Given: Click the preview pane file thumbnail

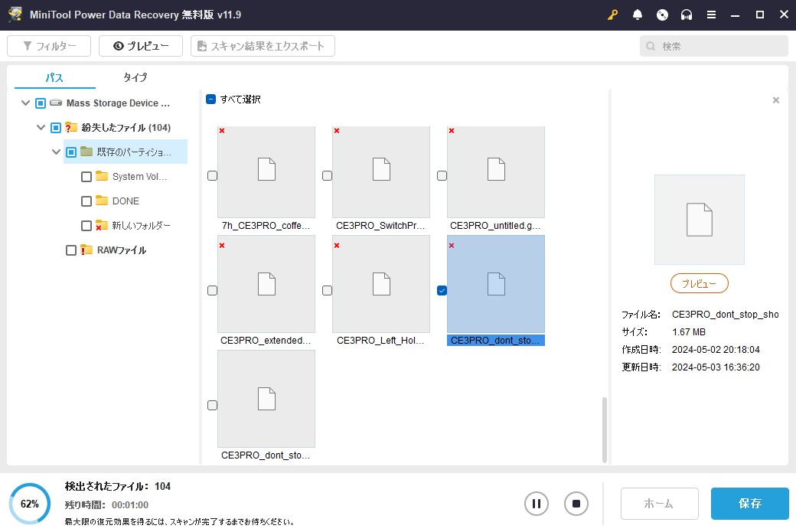Looking at the screenshot, I should (700, 220).
